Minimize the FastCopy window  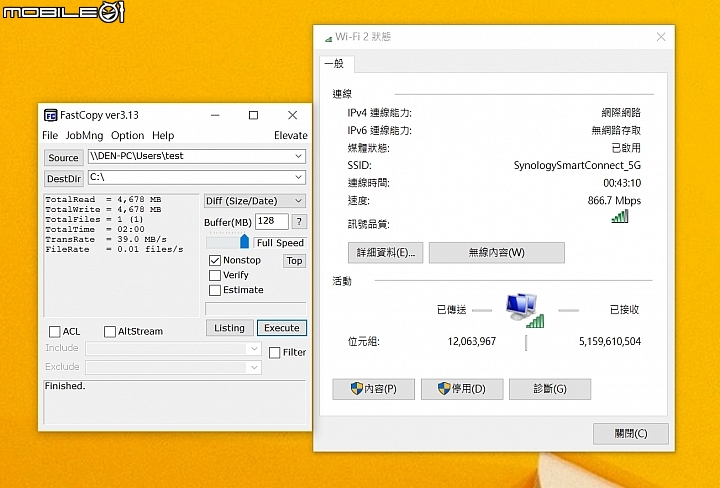pyautogui.click(x=215, y=115)
